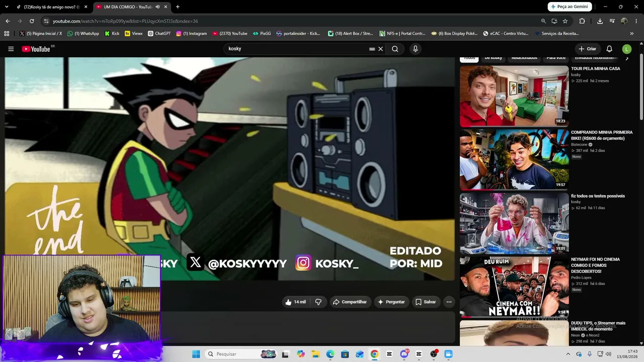Like the video with 14 mil
This screenshot has height=362, width=644.
click(x=295, y=302)
